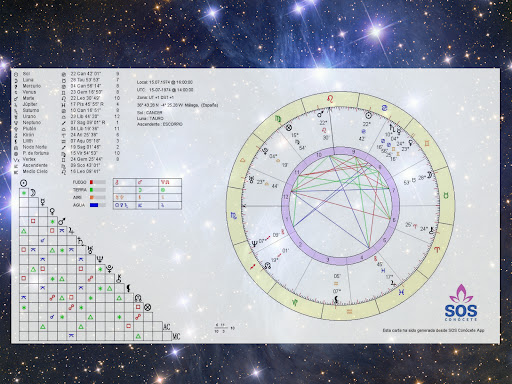Select the "Luna : TAURO" summary line
The width and height of the screenshot is (512, 384).
pos(150,118)
